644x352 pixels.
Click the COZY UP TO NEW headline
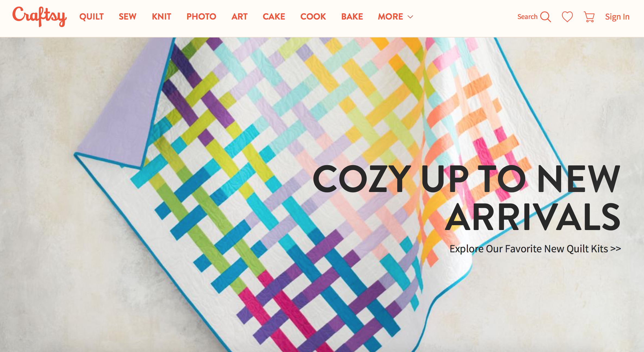(467, 179)
